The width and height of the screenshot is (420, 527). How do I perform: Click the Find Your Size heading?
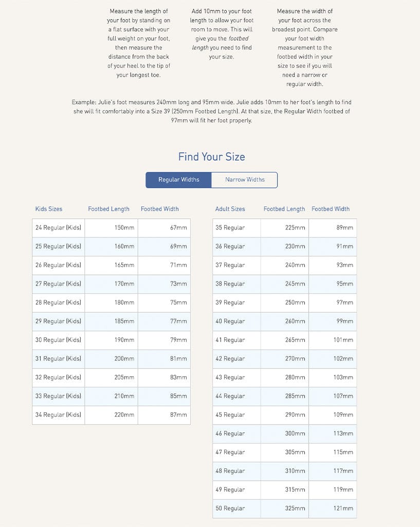[x=211, y=156]
